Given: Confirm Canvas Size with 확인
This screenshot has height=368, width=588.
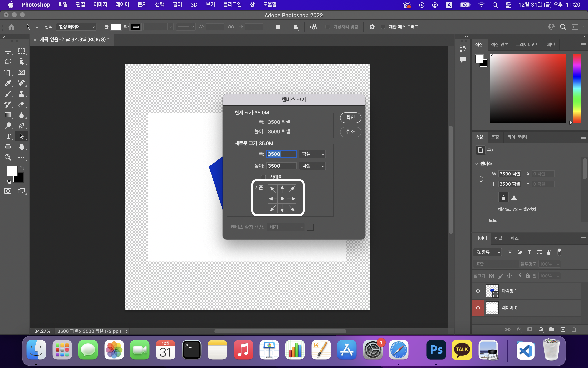Looking at the screenshot, I should coord(350,118).
